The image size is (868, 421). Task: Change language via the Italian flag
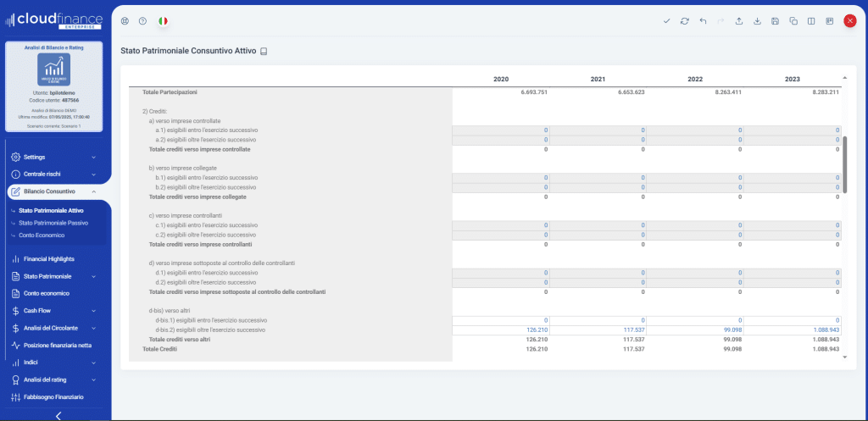[163, 21]
